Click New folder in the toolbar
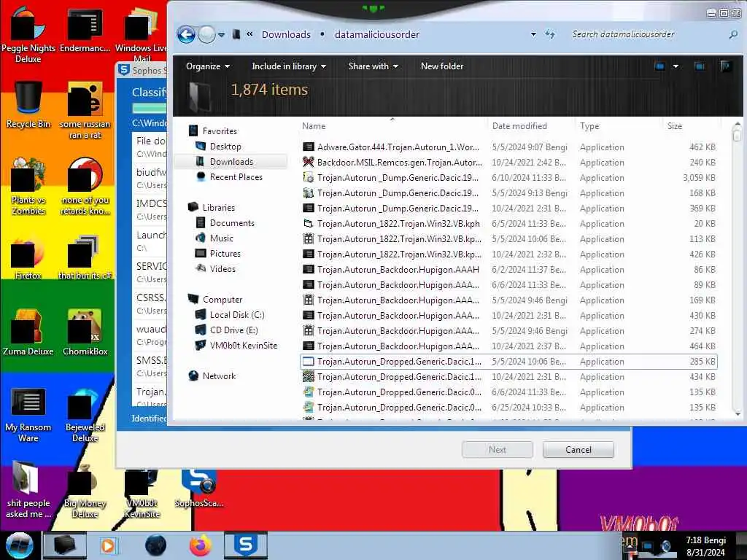The image size is (747, 560). coord(441,66)
